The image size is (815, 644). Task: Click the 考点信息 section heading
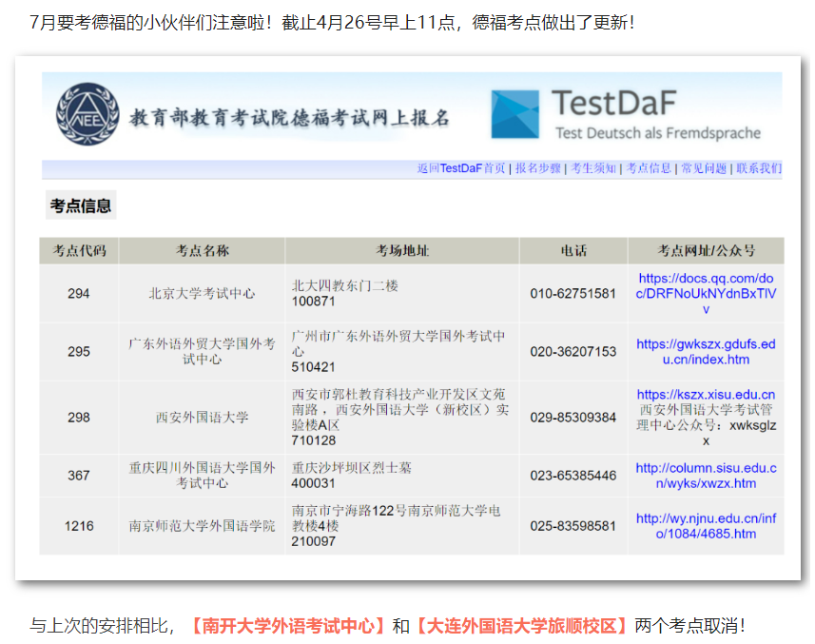pyautogui.click(x=81, y=205)
